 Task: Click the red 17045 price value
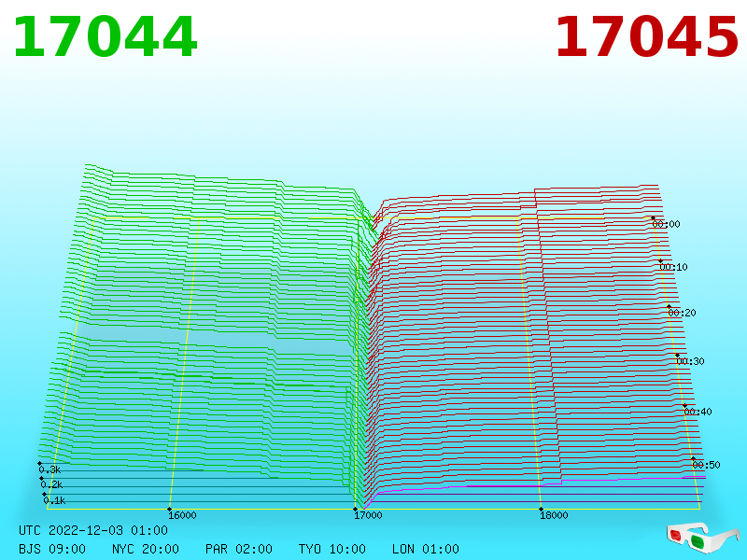tap(646, 36)
